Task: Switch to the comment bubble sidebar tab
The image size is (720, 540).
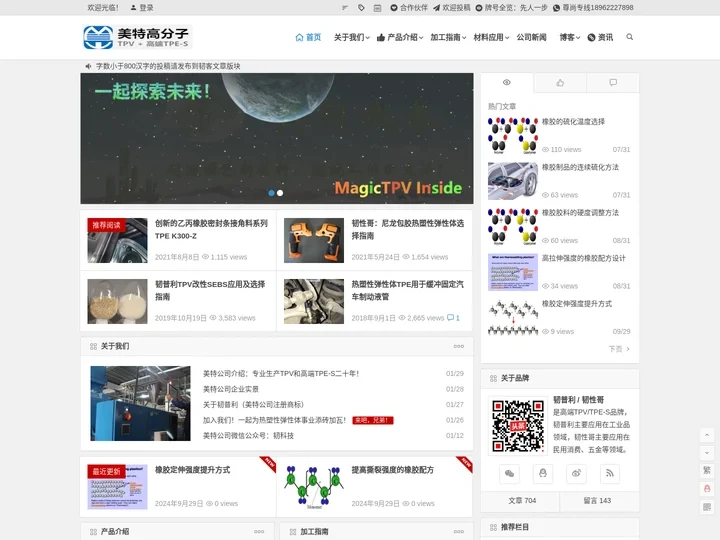Action: click(613, 83)
